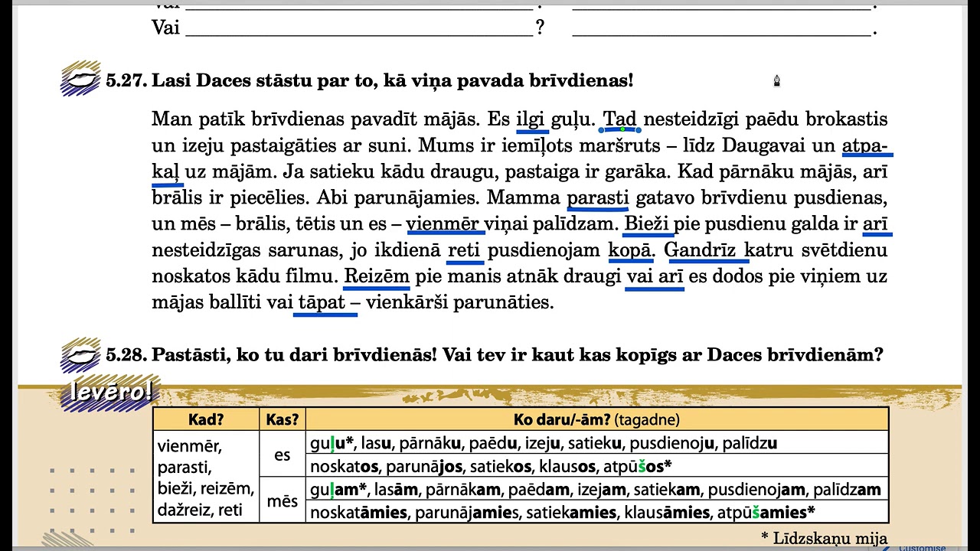
Task: Click the 'Kas?' table header
Action: tap(283, 419)
